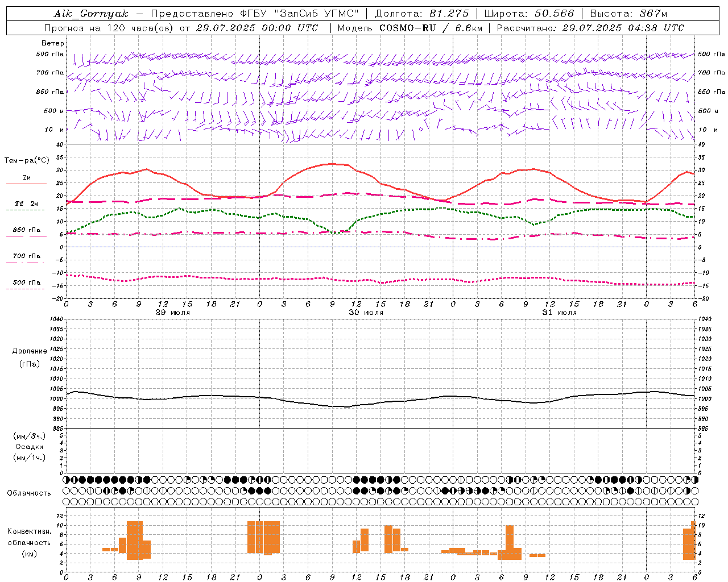Click the '30 июля' date label
The image size is (728, 582).
tap(366, 313)
